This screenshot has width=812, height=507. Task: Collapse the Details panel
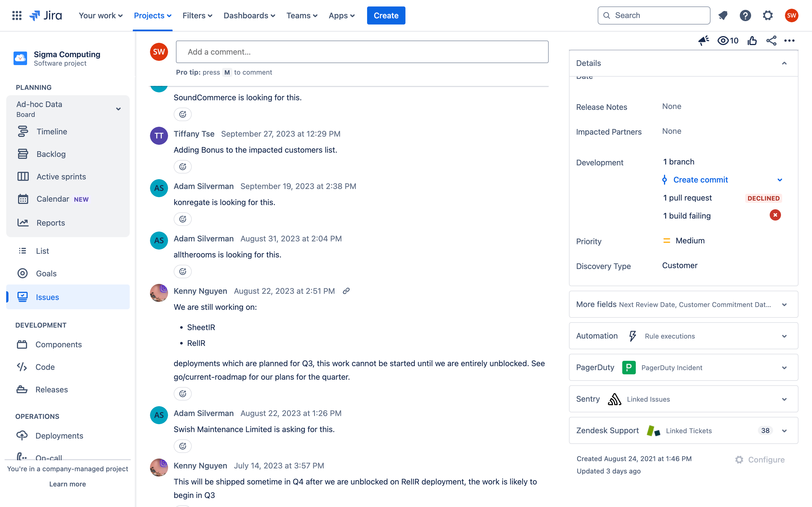pyautogui.click(x=784, y=63)
